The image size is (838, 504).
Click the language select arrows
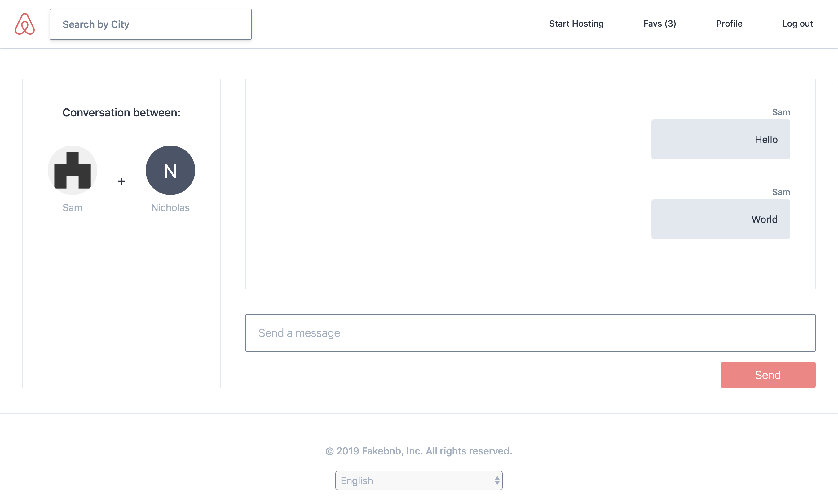[x=497, y=480]
